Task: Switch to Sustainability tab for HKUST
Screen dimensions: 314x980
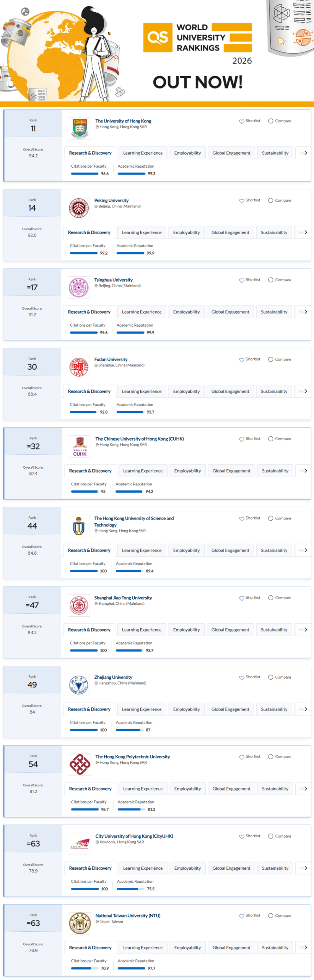Action: (274, 550)
